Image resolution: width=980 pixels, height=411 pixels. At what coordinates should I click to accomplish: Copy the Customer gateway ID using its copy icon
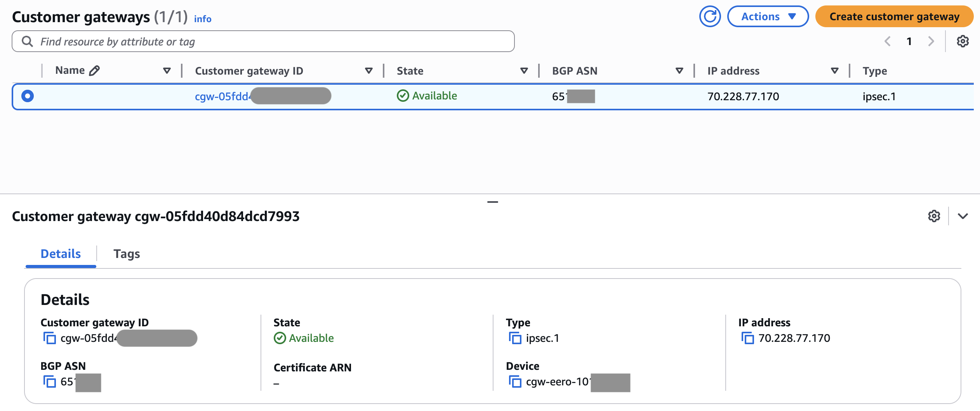coord(50,338)
